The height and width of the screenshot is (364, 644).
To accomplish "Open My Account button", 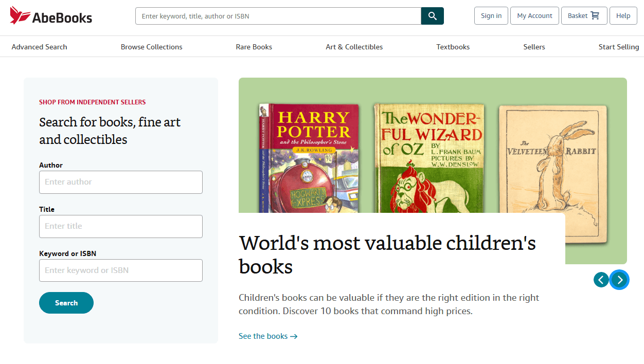I will coord(534,16).
